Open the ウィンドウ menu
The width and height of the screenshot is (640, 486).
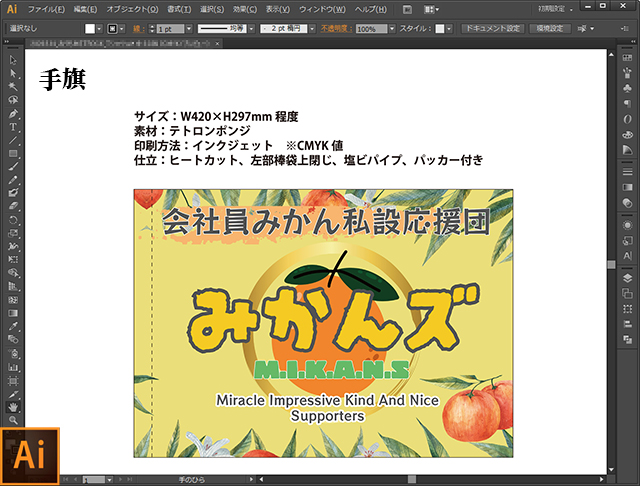(x=322, y=9)
